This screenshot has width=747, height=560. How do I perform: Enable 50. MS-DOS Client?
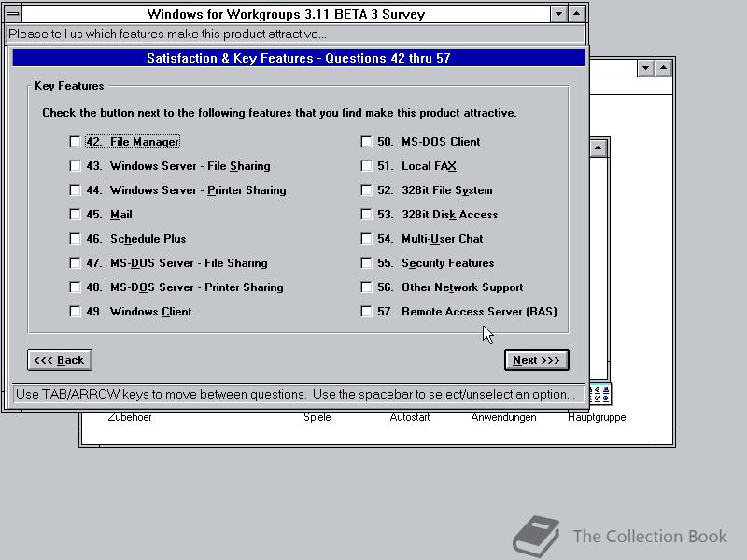point(366,142)
